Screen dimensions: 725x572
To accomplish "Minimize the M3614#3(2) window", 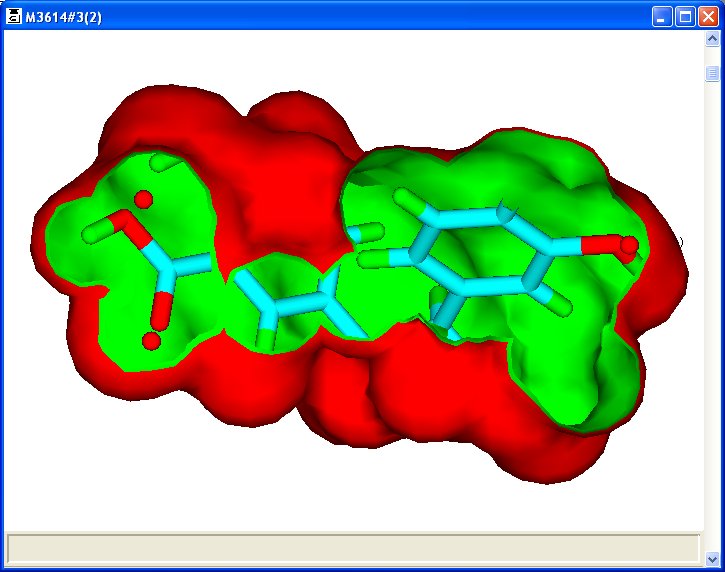I will click(x=663, y=17).
